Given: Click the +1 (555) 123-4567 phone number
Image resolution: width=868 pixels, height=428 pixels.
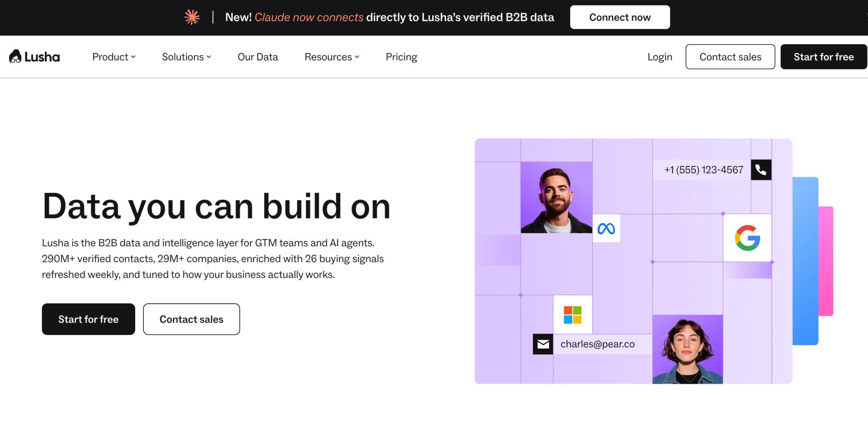Looking at the screenshot, I should click(x=704, y=170).
